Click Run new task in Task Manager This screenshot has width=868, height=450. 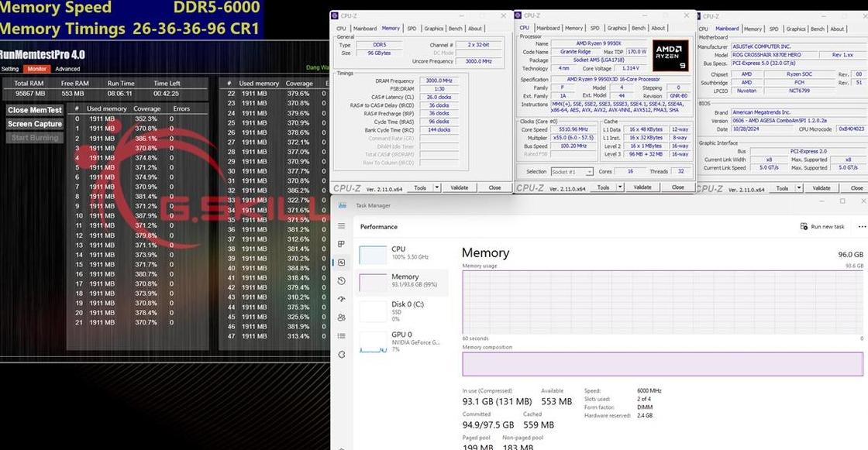pos(822,226)
